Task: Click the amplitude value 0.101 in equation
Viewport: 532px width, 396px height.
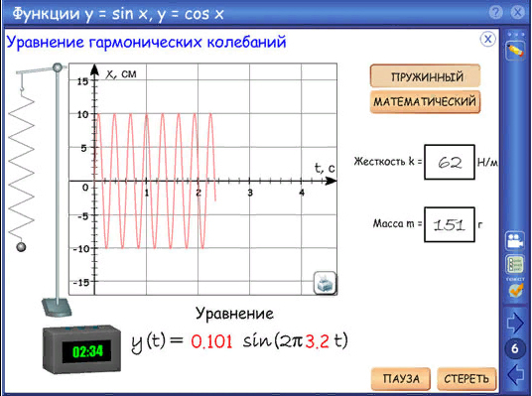Action: (211, 341)
